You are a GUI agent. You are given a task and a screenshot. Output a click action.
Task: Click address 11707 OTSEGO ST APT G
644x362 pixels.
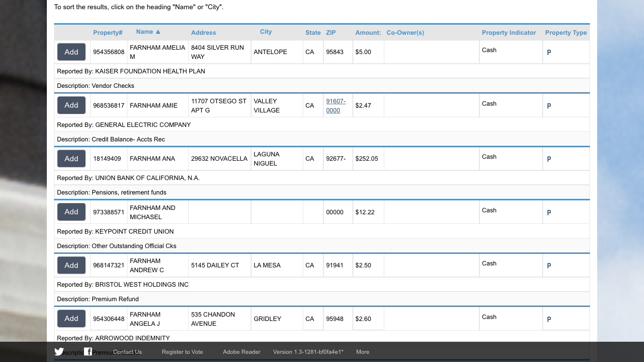pos(219,106)
